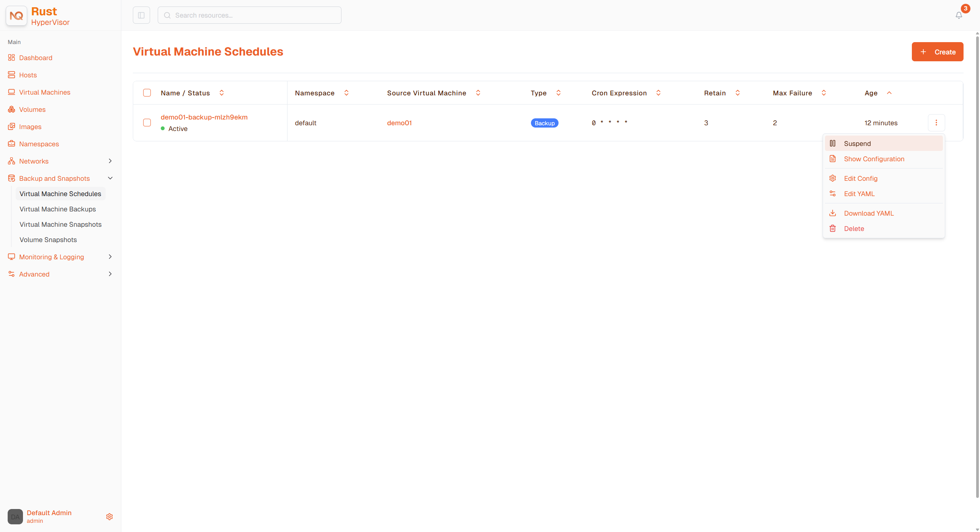Toggle the sidebar panel icon
Image resolution: width=980 pixels, height=532 pixels.
point(141,15)
